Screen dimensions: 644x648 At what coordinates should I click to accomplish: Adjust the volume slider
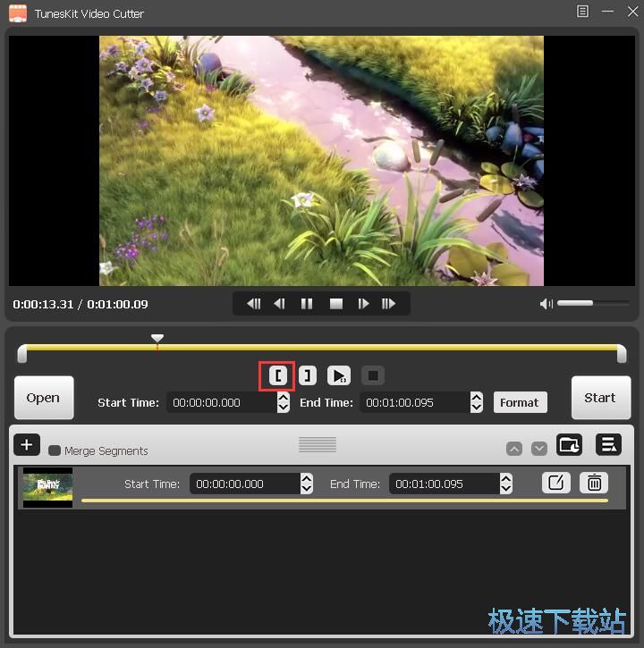tap(593, 303)
